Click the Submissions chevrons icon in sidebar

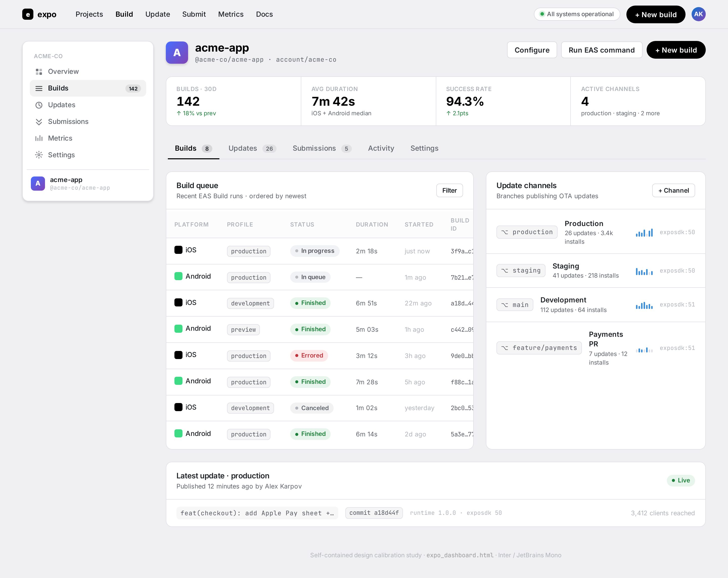[39, 122]
